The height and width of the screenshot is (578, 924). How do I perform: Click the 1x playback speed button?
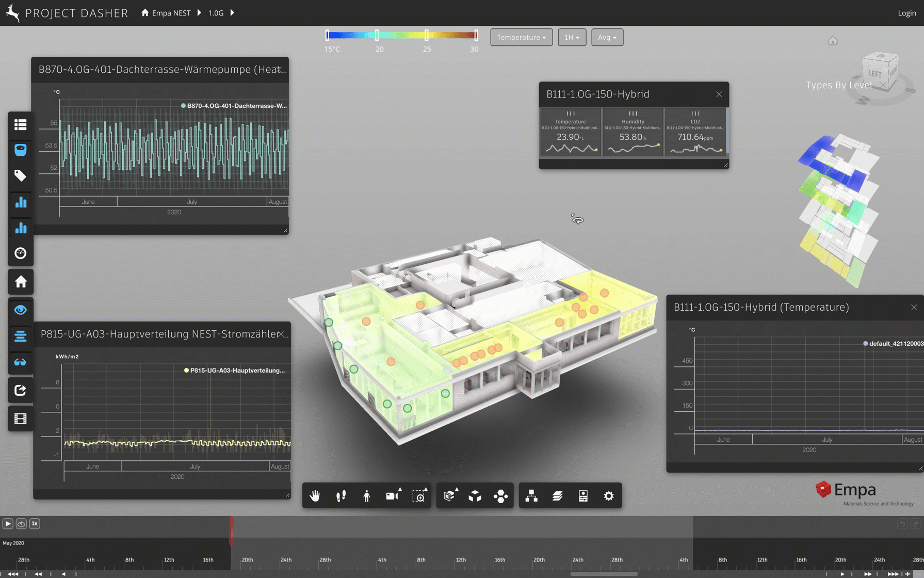point(35,524)
